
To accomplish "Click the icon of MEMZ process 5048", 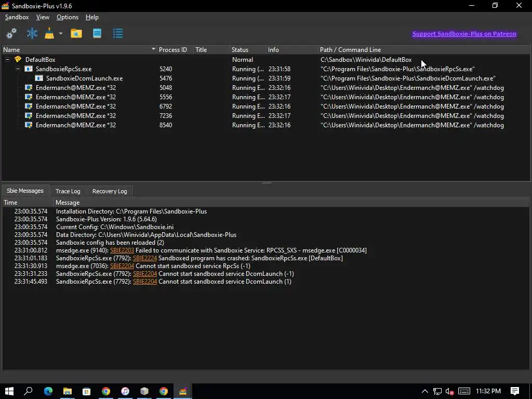I will click(x=29, y=87).
